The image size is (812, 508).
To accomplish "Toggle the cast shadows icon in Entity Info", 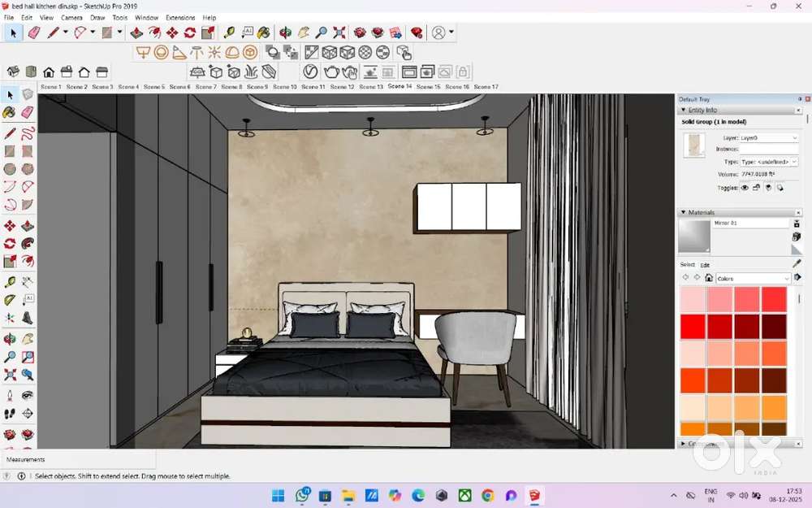I will (x=768, y=187).
